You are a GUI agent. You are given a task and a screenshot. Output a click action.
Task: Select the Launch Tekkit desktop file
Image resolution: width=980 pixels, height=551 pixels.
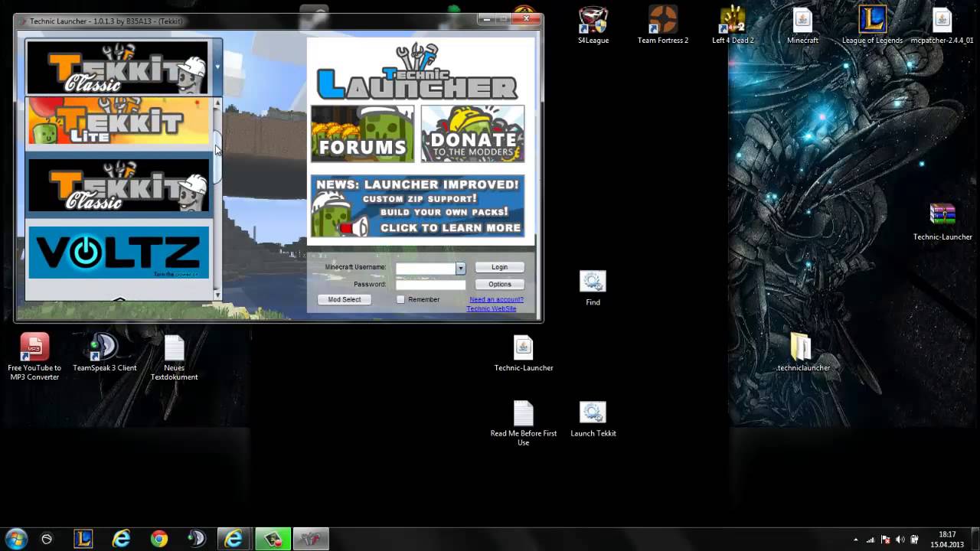(593, 419)
